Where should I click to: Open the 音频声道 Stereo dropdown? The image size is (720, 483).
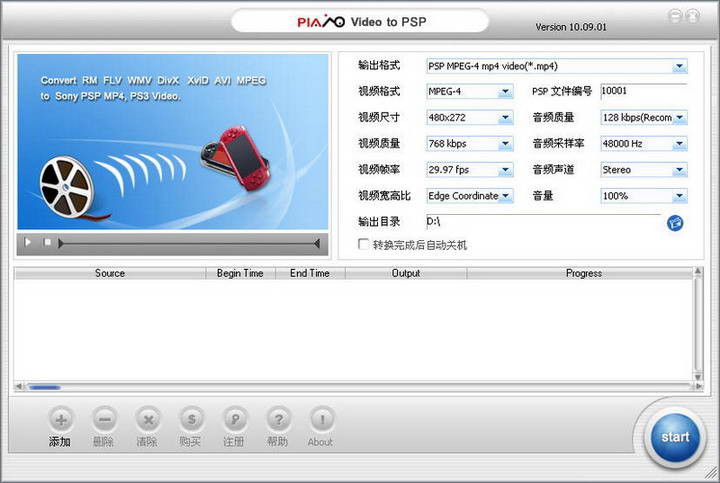click(x=644, y=170)
